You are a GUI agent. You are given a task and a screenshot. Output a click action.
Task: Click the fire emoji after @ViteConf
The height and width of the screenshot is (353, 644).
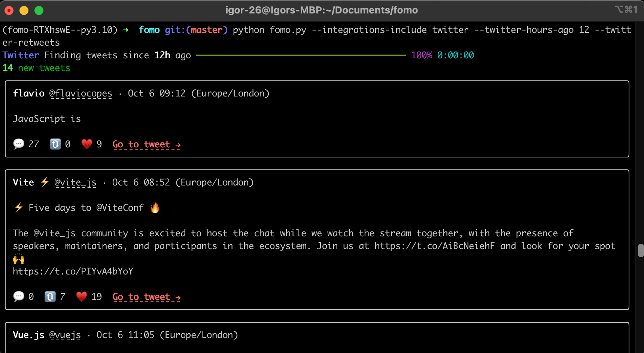pos(155,208)
